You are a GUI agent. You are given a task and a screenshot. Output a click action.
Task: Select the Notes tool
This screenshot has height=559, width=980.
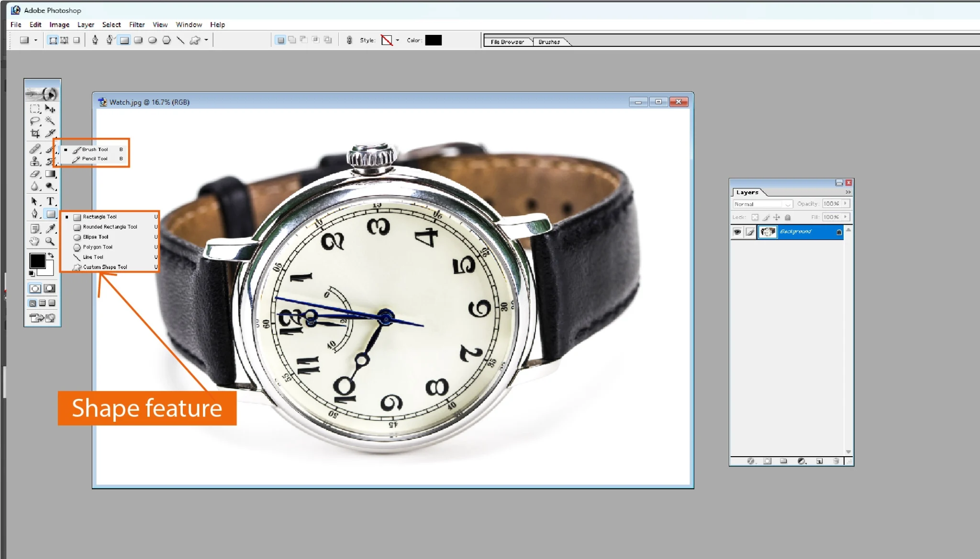(x=35, y=229)
